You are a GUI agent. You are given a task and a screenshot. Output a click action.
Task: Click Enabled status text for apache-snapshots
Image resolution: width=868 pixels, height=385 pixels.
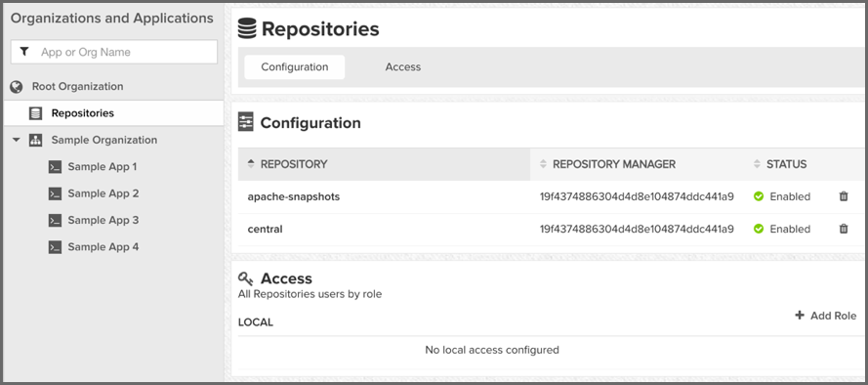[790, 196]
